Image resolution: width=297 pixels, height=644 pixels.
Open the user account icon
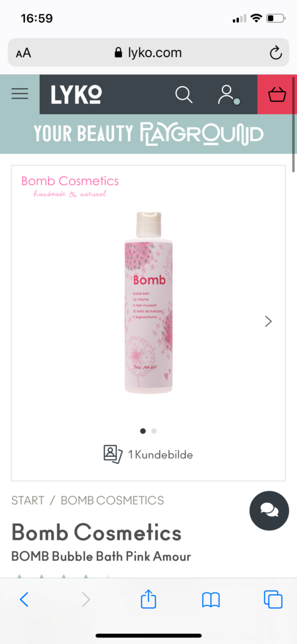227,95
